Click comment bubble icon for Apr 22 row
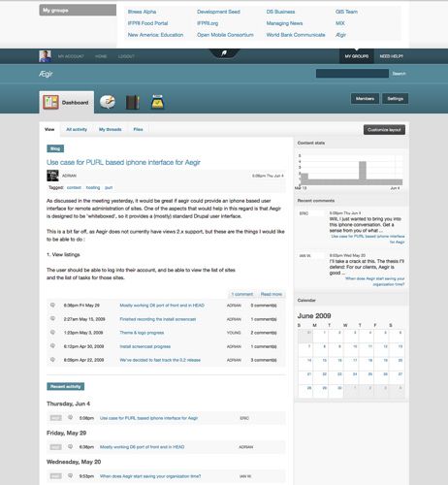Image resolution: width=448 pixels, height=485 pixels. pos(52,360)
